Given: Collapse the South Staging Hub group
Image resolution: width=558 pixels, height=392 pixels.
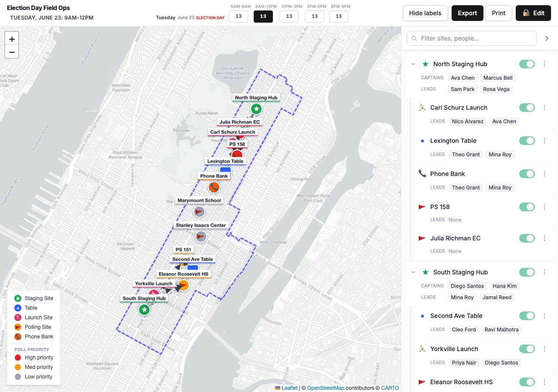Looking at the screenshot, I should (x=413, y=272).
